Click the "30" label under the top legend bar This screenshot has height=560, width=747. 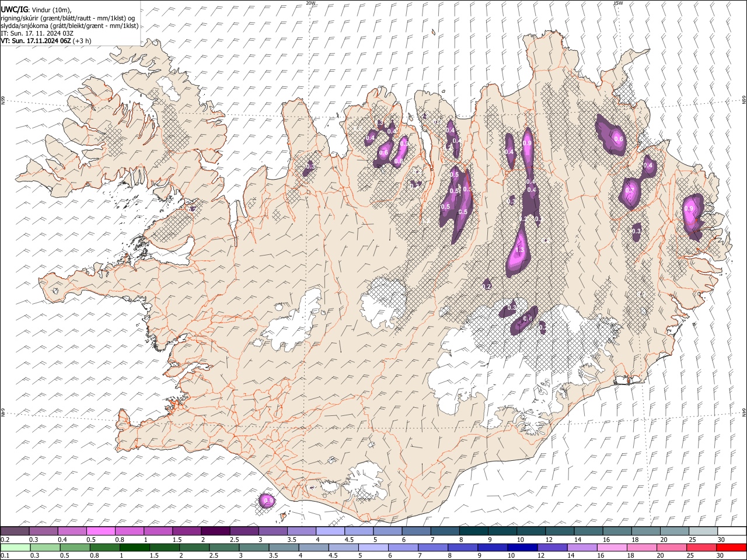point(721,540)
